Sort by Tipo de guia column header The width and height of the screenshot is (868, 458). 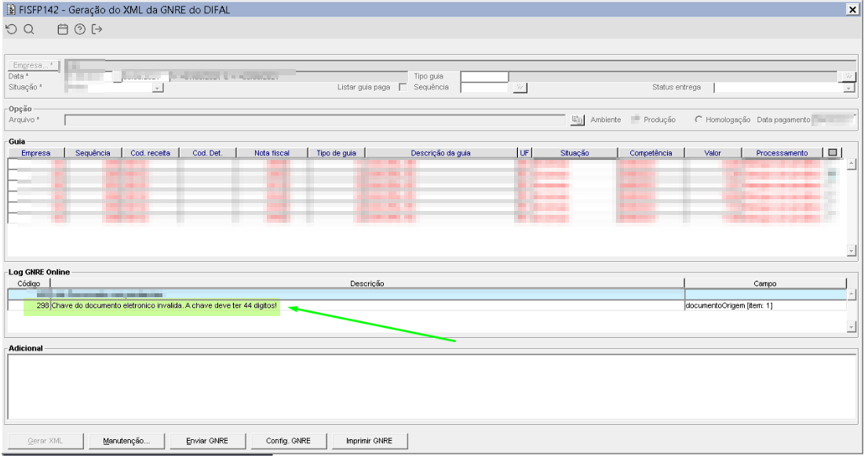pos(337,153)
